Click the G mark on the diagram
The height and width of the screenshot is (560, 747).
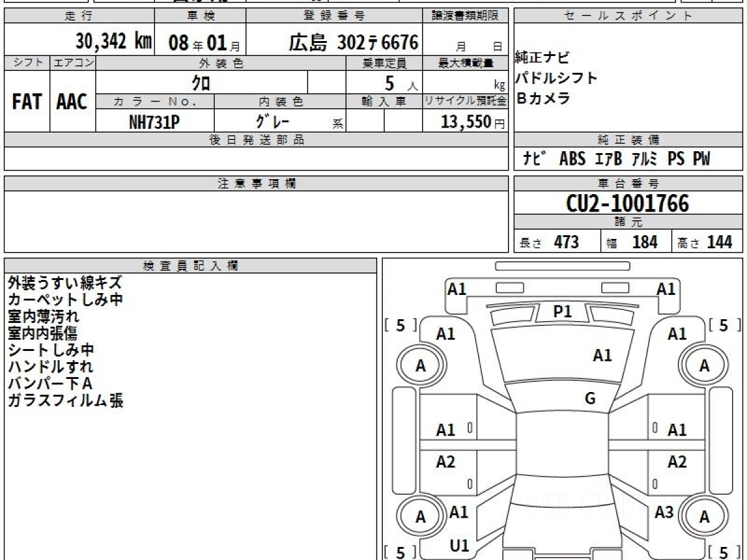[590, 399]
